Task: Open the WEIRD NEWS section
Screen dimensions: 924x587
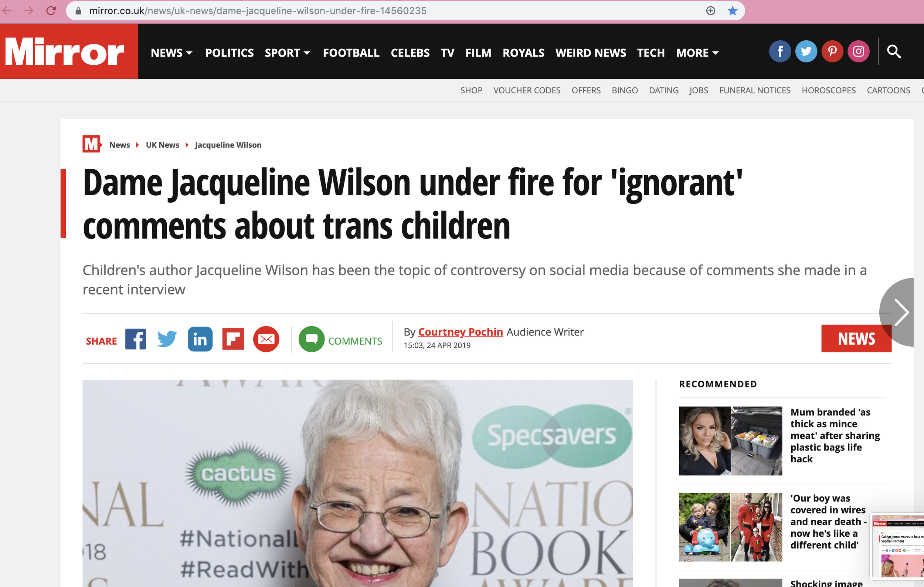Action: [591, 53]
